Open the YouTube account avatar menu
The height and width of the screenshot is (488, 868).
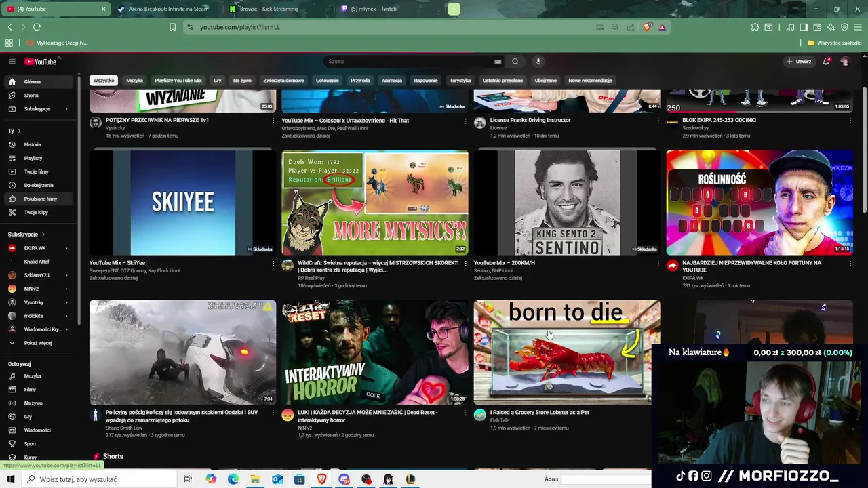point(845,62)
